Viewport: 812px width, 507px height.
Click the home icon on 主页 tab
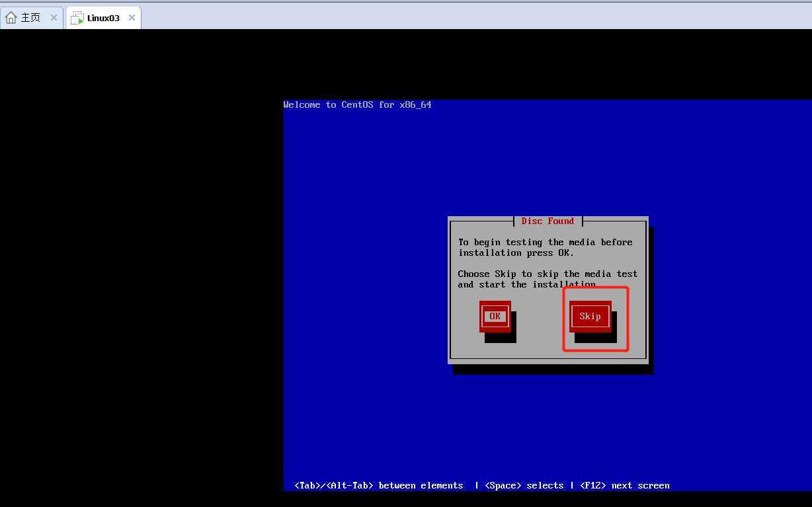point(11,18)
